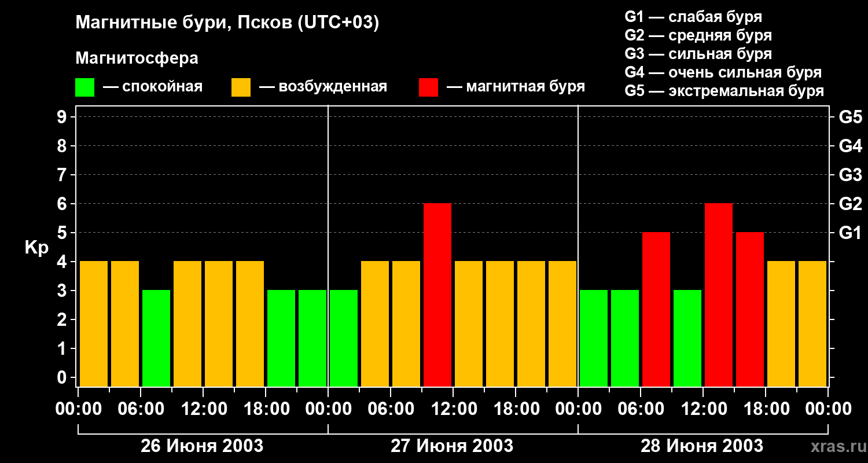868x463 pixels.
Task: Click the title «Магнитные бури, Псков (UTC+03)»
Action: click(227, 24)
